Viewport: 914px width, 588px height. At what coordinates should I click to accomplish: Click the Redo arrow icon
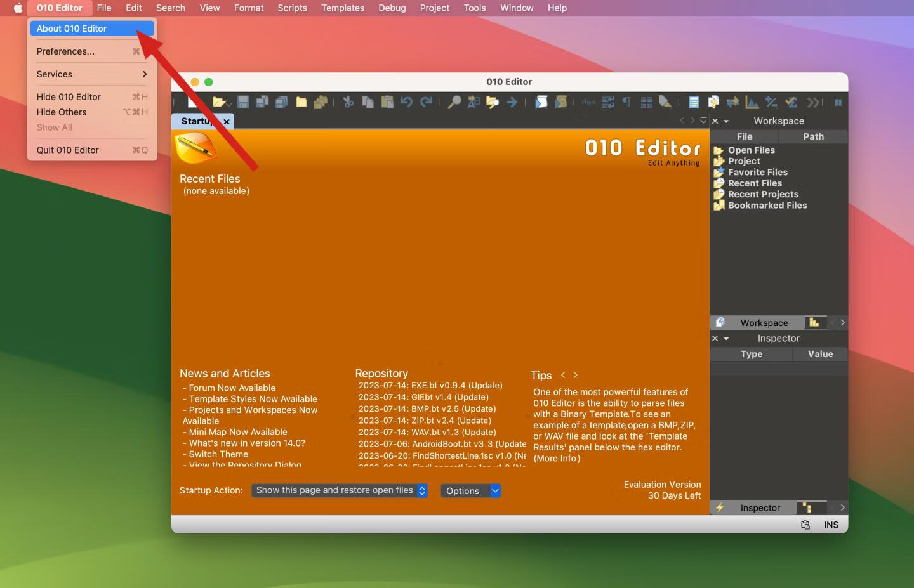pyautogui.click(x=426, y=102)
